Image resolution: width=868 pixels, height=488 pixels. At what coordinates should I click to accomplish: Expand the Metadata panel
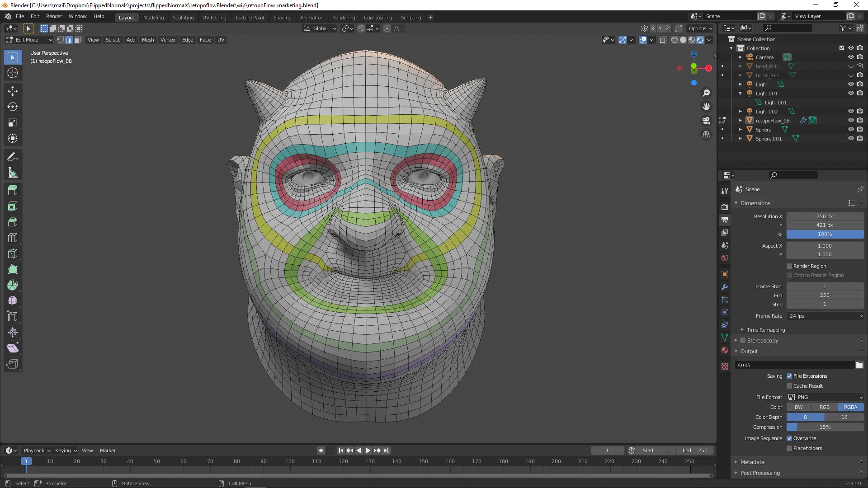tap(752, 462)
